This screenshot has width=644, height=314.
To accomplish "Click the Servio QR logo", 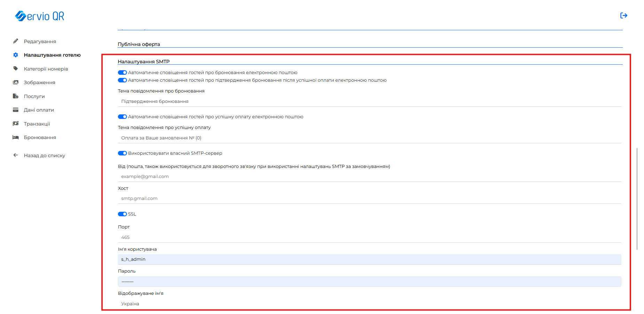I will pyautogui.click(x=40, y=16).
